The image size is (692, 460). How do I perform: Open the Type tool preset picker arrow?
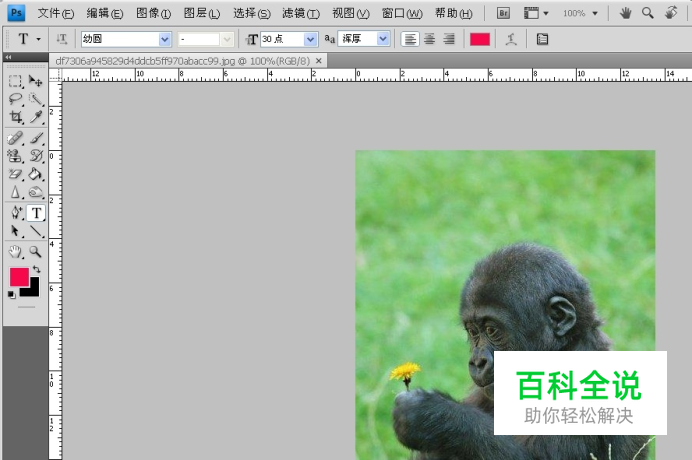39,39
